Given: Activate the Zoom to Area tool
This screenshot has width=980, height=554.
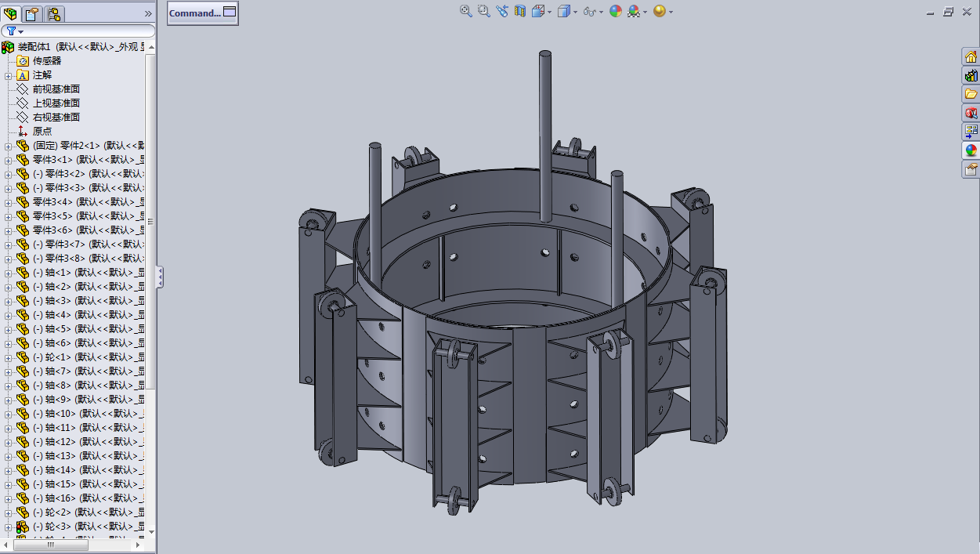Looking at the screenshot, I should [483, 11].
